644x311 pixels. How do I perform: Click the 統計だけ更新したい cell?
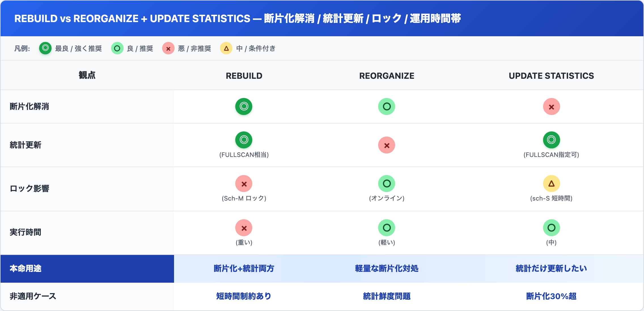coord(551,269)
